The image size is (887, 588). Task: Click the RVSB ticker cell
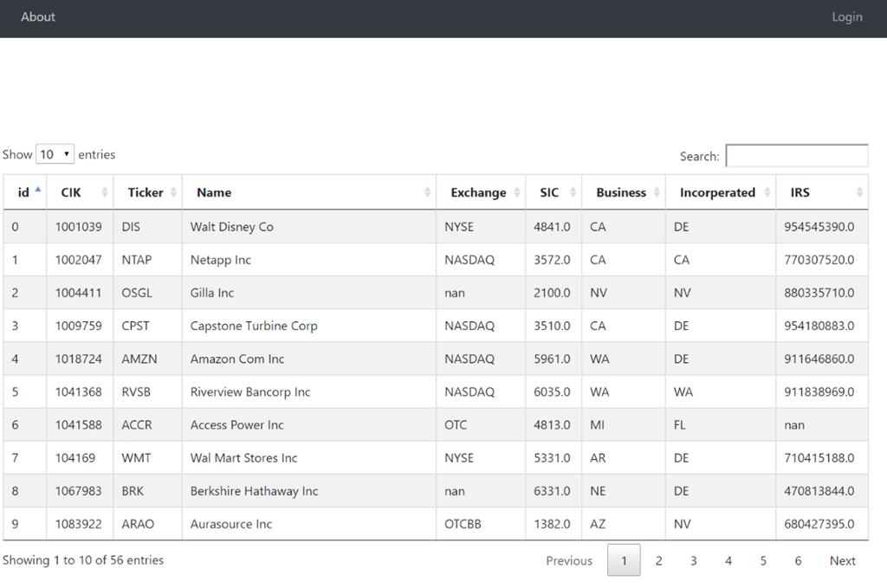pos(147,391)
